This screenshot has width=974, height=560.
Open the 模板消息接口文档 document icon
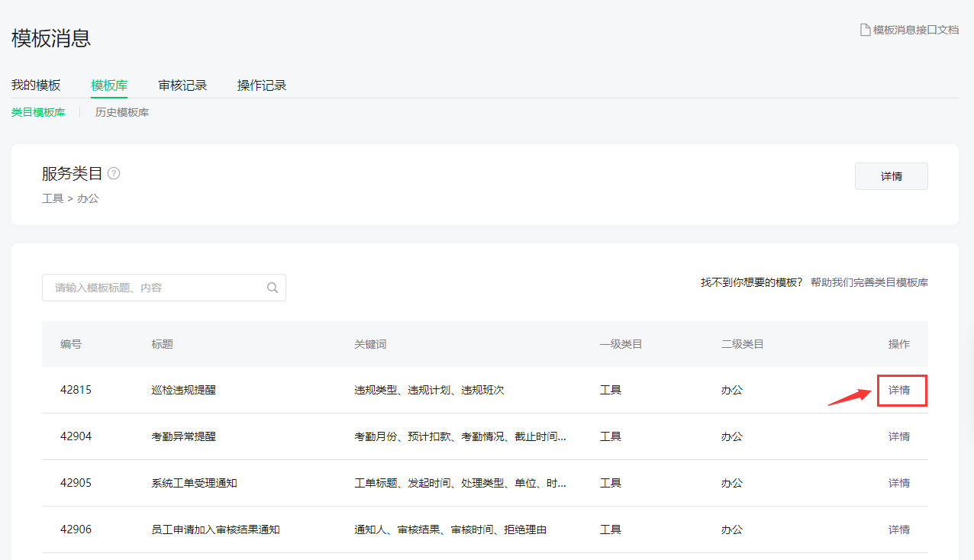(x=865, y=30)
